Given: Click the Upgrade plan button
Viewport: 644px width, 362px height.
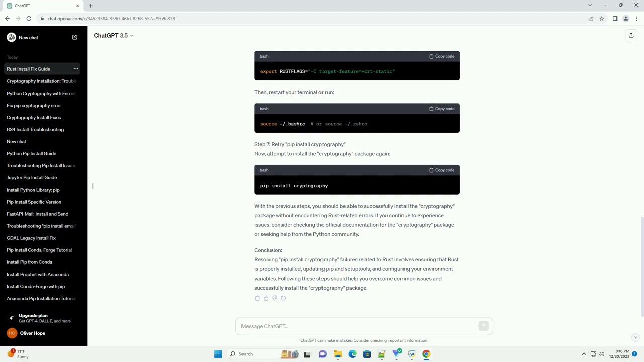Looking at the screenshot, I should (43, 318).
